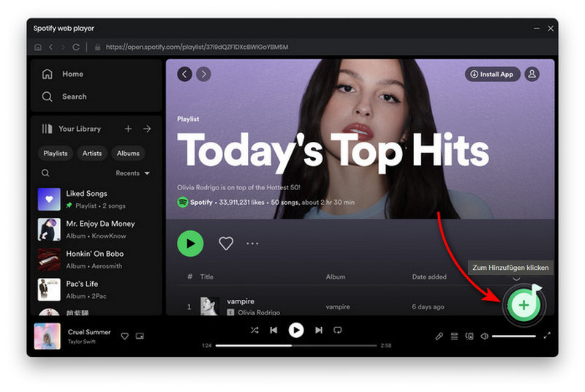The height and width of the screenshot is (392, 585).
Task: Open connect to a device icon
Action: pyautogui.click(x=469, y=336)
